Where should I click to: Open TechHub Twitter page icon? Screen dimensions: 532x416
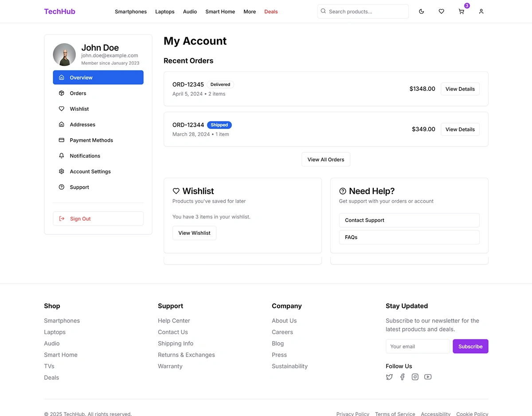(389, 377)
